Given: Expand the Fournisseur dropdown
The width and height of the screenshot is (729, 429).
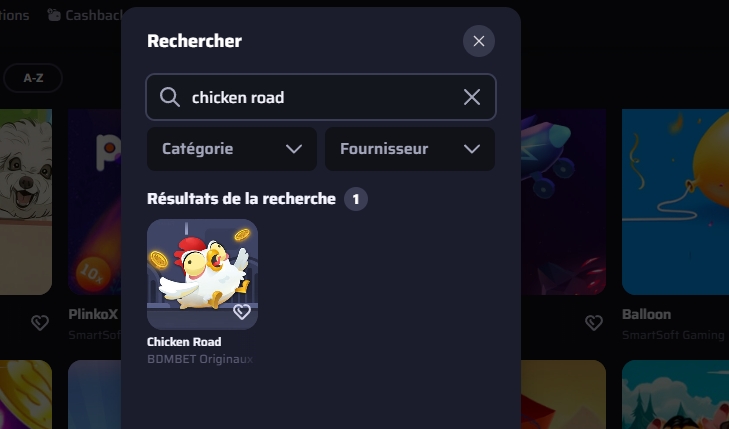Looking at the screenshot, I should coord(410,149).
